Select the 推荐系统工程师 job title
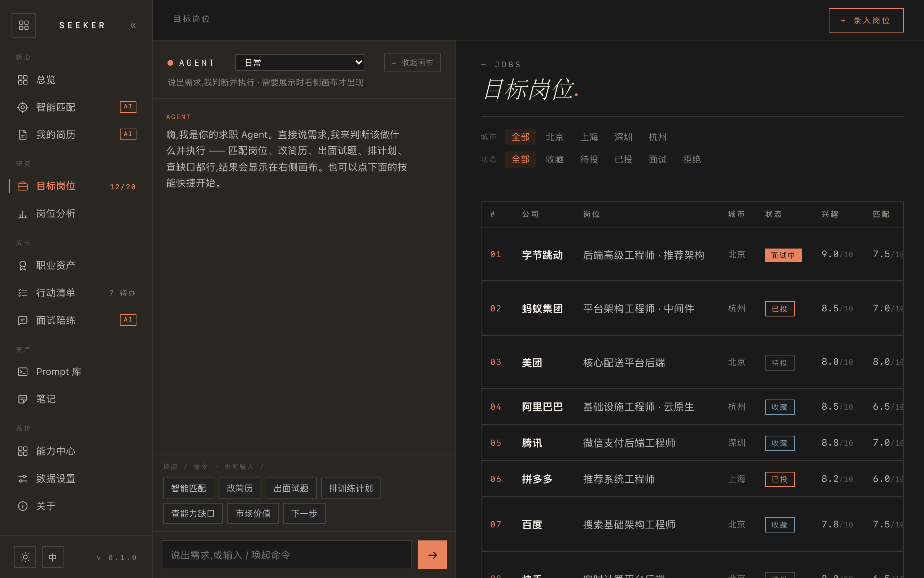This screenshot has height=578, width=924. [x=619, y=479]
